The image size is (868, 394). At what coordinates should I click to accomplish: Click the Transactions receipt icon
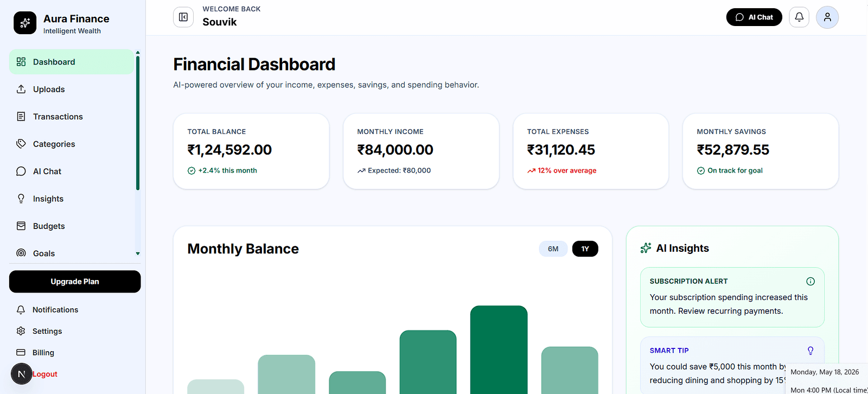point(21,117)
